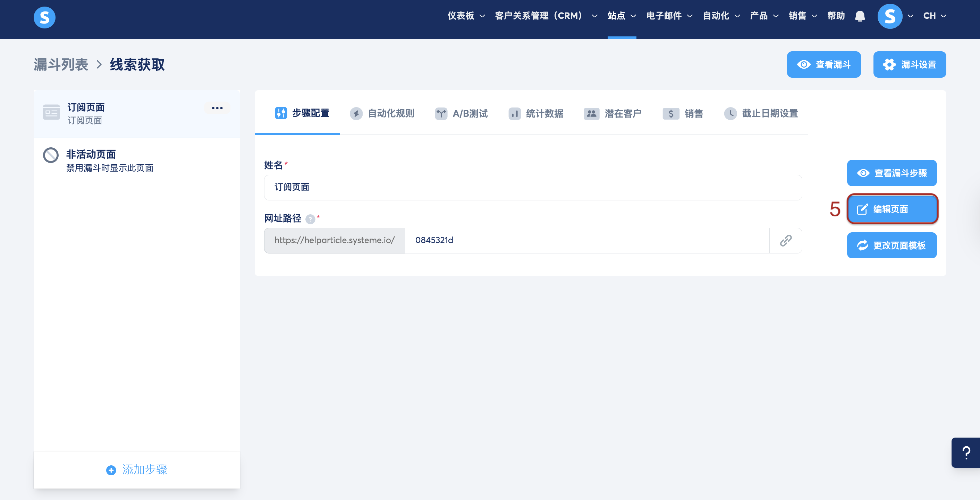Expand the 销售 nav dropdown menu
This screenshot has width=980, height=500.
coord(803,16)
